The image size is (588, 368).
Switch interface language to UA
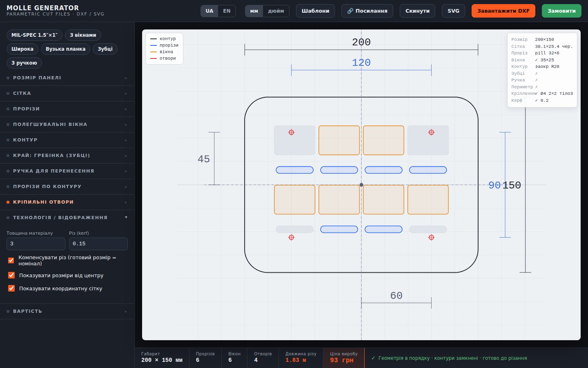(209, 11)
